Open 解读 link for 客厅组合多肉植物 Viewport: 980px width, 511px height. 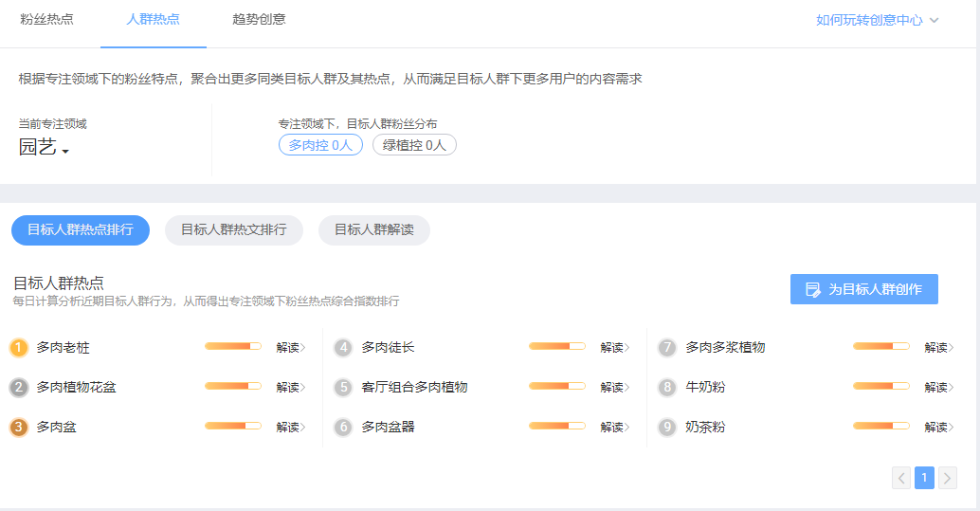pyautogui.click(x=614, y=388)
